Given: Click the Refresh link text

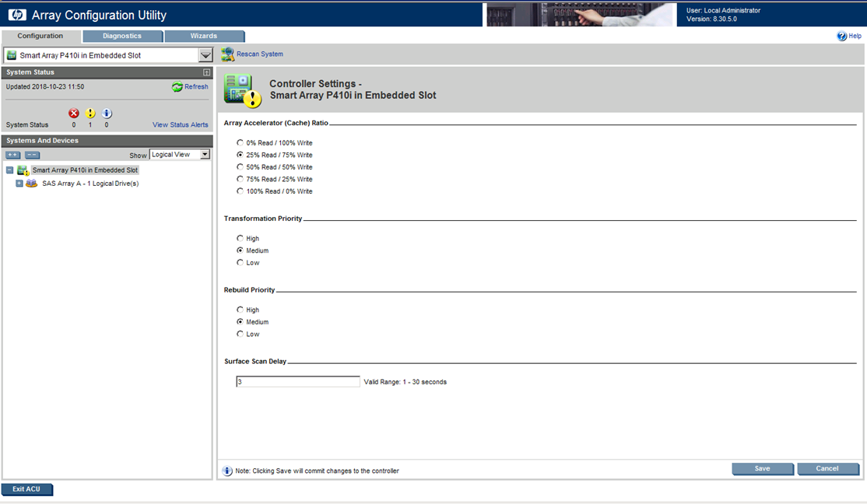Looking at the screenshot, I should (x=196, y=87).
